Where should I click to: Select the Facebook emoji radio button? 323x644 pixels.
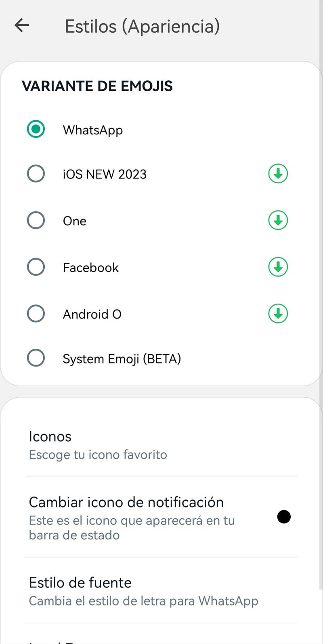tap(36, 267)
